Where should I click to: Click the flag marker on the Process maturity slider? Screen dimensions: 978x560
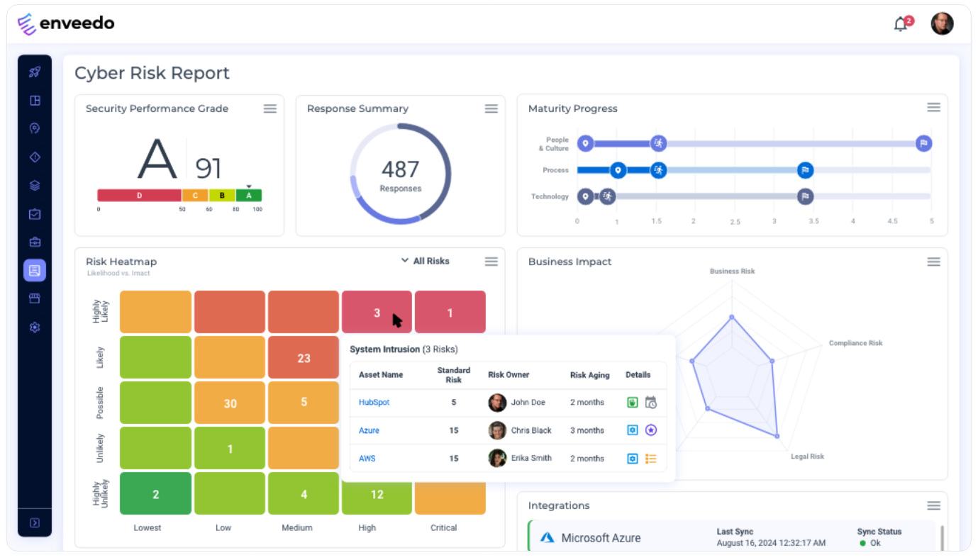click(805, 170)
